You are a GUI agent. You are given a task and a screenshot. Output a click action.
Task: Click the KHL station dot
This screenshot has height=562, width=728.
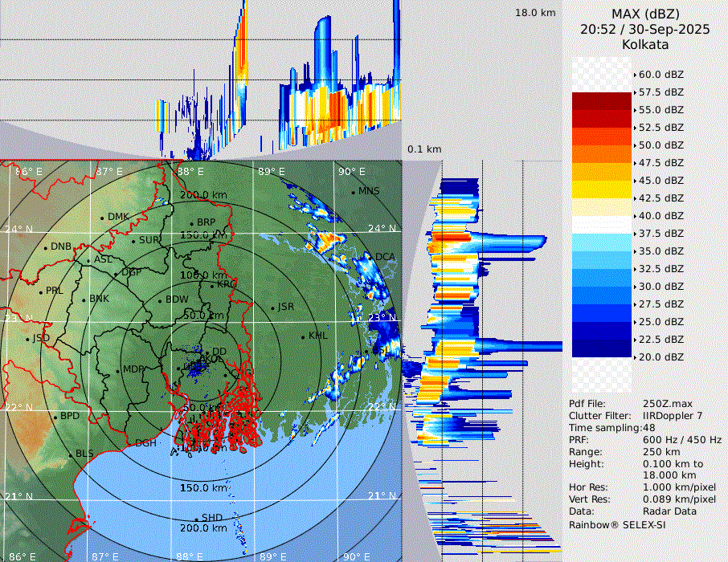coord(304,336)
